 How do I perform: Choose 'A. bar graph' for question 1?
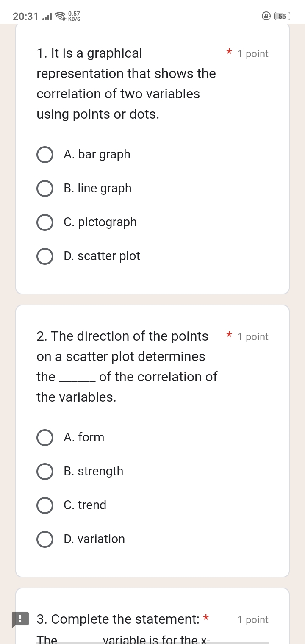point(45,154)
